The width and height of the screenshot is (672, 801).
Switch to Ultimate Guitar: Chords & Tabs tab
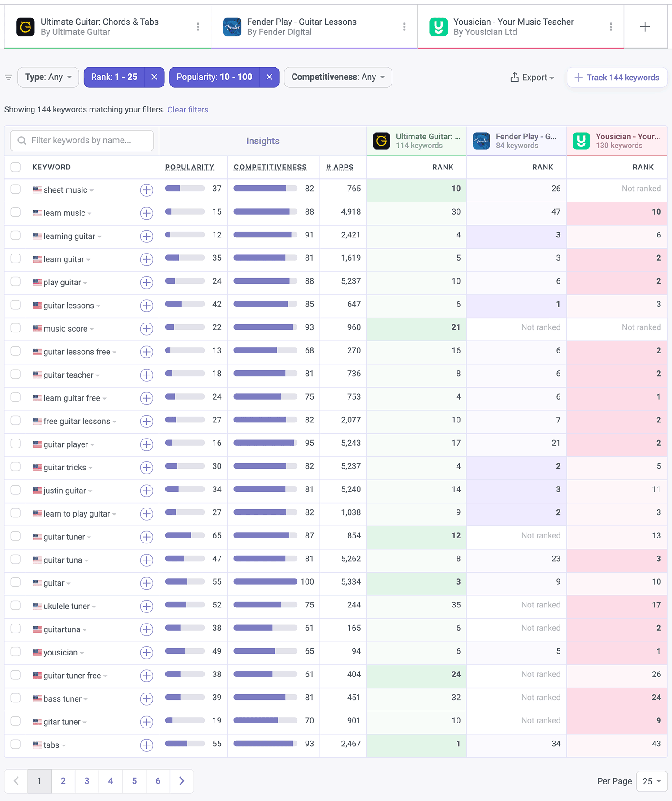(x=108, y=27)
